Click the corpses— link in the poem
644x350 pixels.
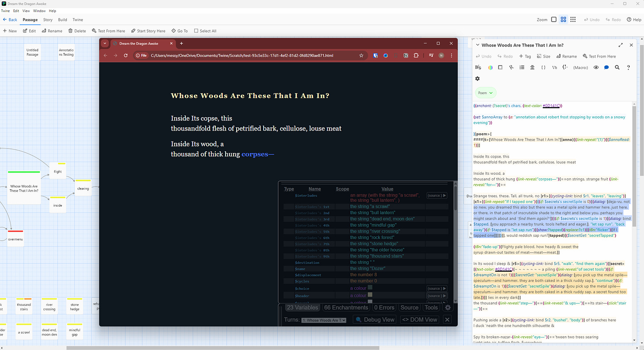point(258,154)
